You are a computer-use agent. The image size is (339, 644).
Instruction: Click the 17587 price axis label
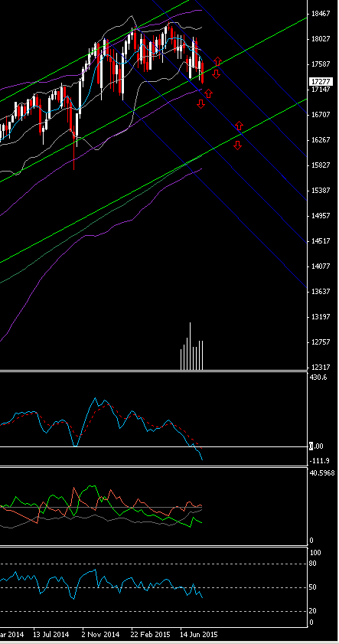pyautogui.click(x=321, y=64)
